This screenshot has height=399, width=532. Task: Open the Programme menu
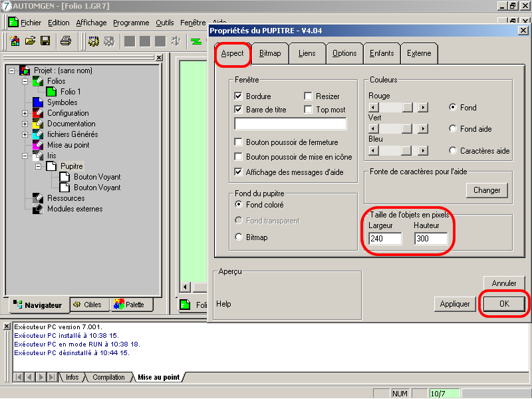click(x=131, y=23)
